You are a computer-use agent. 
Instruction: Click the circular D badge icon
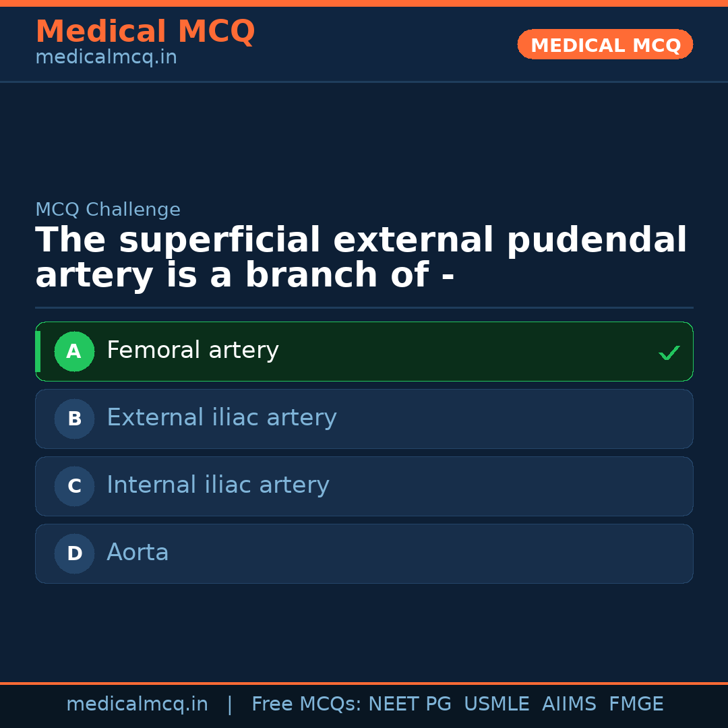(74, 553)
